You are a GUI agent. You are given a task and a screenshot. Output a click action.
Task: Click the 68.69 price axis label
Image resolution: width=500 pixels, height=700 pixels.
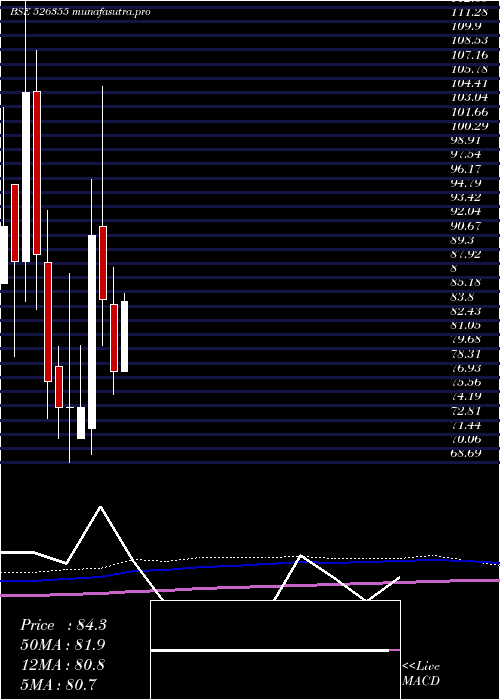467,454
